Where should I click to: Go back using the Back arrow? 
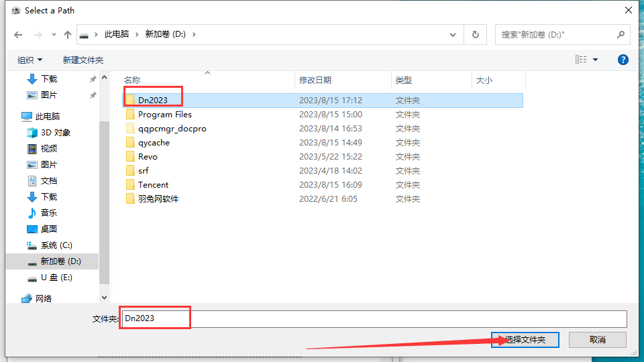pyautogui.click(x=18, y=35)
